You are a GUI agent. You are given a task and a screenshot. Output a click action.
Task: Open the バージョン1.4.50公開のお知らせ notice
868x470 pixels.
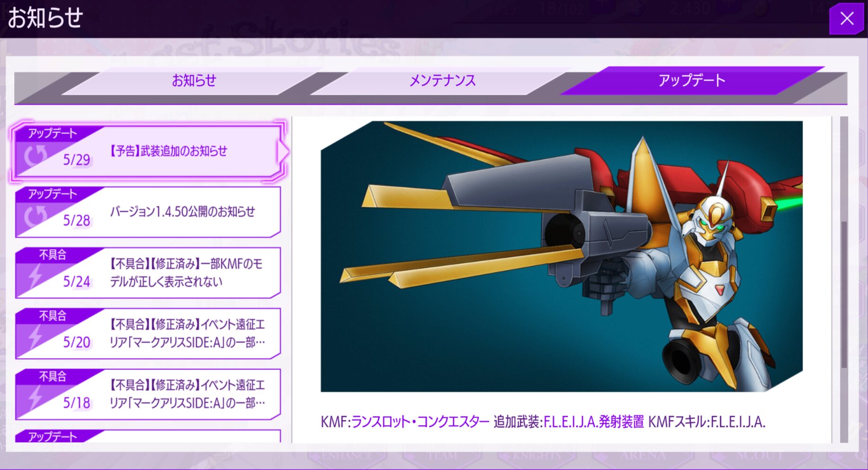(x=182, y=212)
